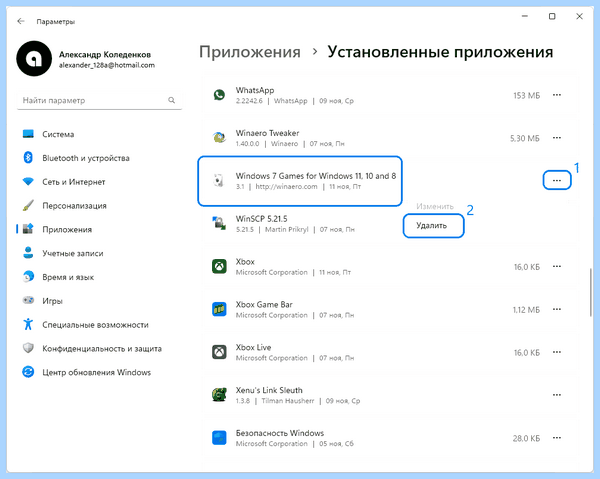Choose Удалить in the context menu
Screen dimensions: 600x479
433,226
